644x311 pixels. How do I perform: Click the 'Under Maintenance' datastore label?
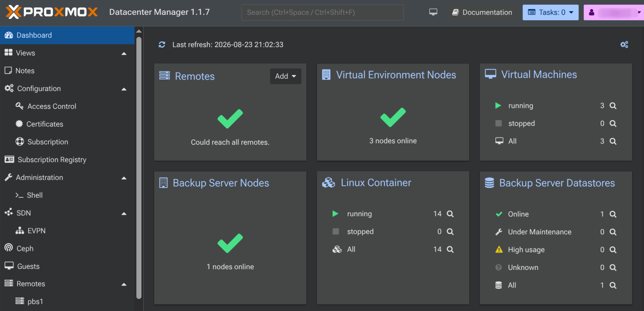tap(540, 232)
